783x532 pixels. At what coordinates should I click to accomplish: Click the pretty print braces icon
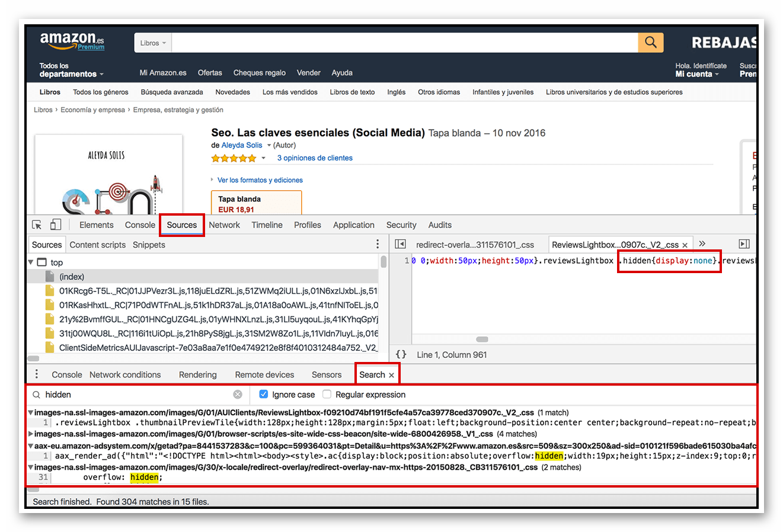coord(401,354)
